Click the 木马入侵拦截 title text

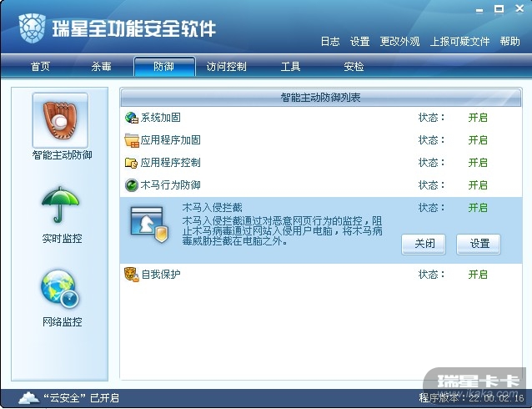213,208
